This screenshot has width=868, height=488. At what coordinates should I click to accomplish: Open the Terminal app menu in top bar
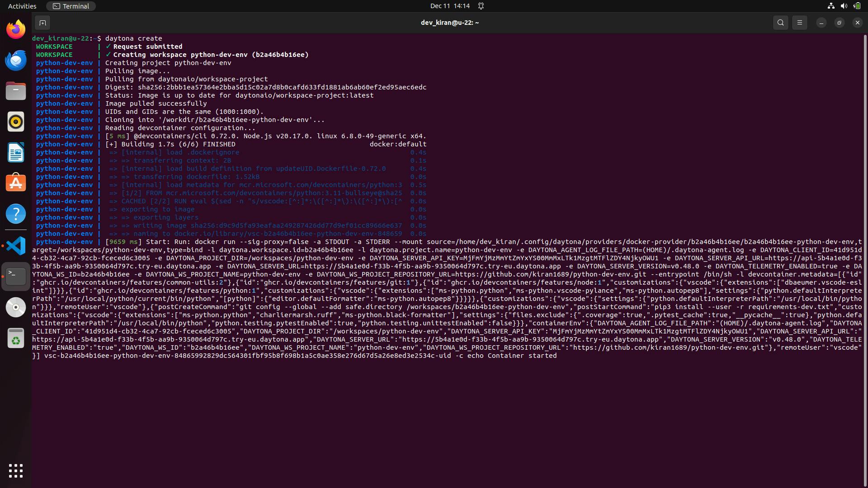(x=71, y=6)
